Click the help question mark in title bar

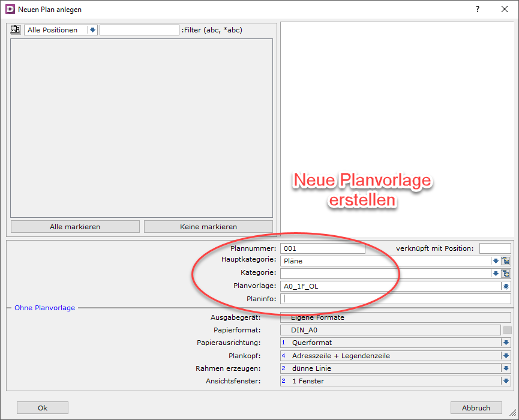click(x=478, y=10)
